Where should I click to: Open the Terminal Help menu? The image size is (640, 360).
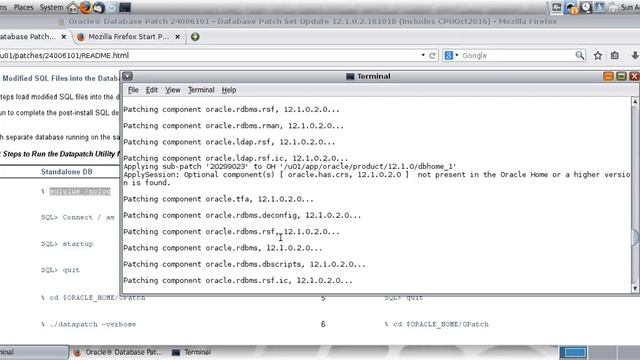[229, 90]
